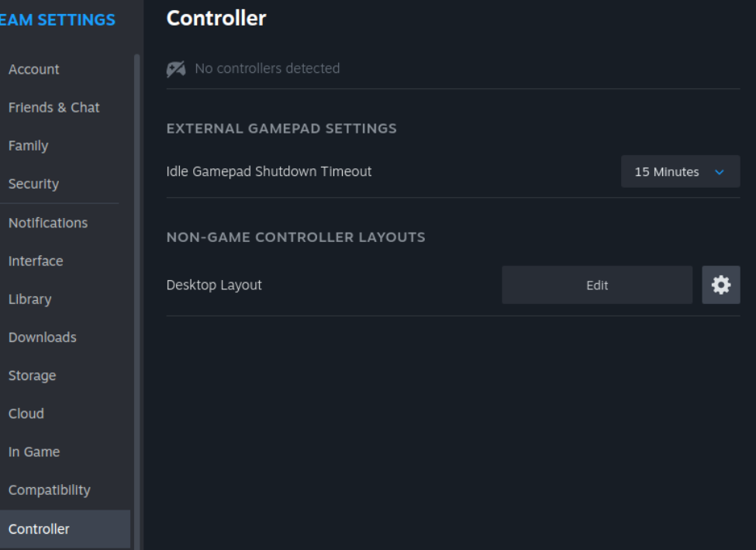
Task: Click the blue chevron of timeout selector
Action: click(x=720, y=171)
